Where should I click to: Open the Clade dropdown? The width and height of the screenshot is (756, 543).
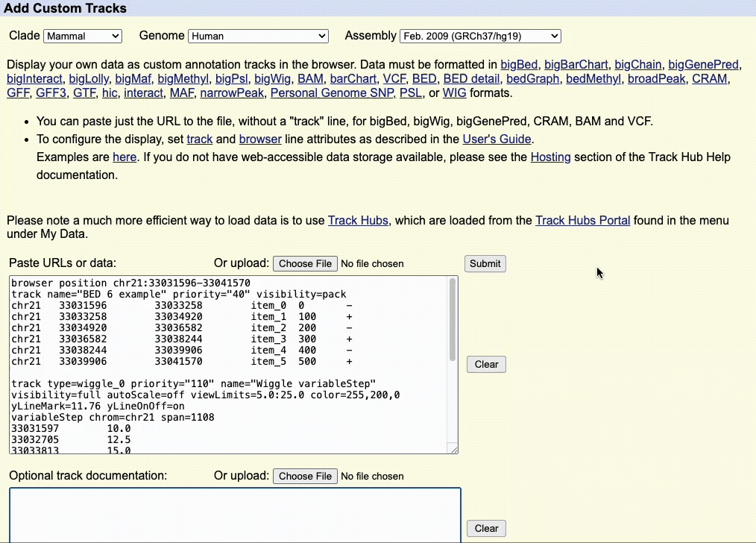coord(82,36)
